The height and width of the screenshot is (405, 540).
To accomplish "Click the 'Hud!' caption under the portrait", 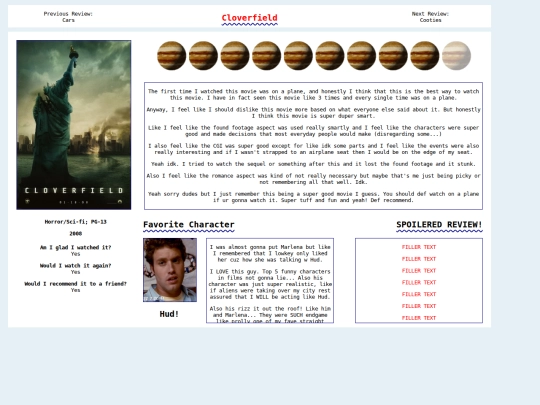I will pyautogui.click(x=169, y=314).
